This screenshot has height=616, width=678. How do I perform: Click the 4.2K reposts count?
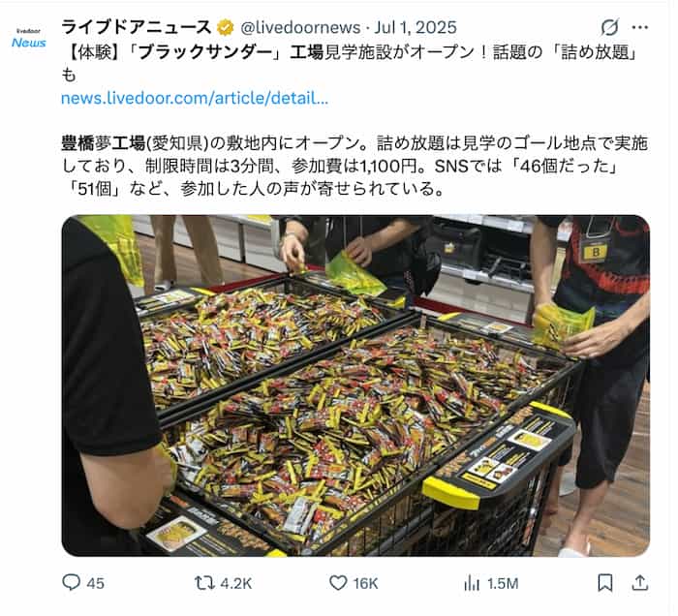point(236,584)
